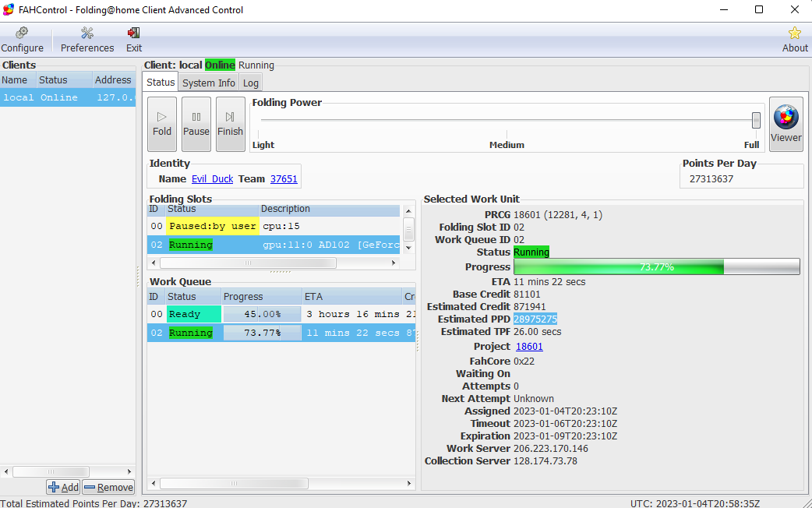Click the Clients Address column header
This screenshot has width=812, height=508.
tap(114, 79)
